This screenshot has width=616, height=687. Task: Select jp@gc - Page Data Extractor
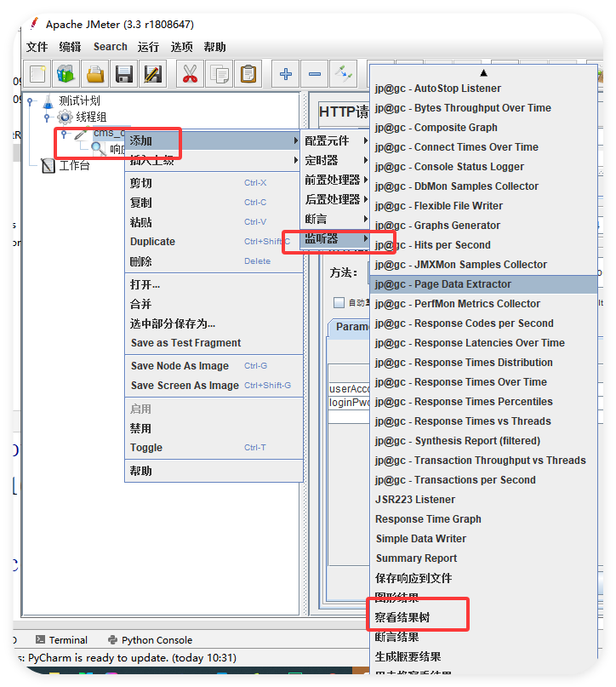(x=483, y=284)
